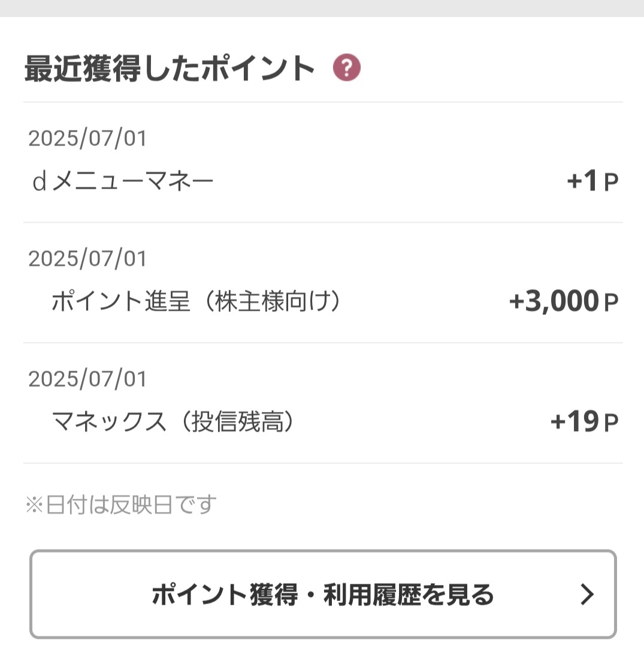Image resolution: width=644 pixels, height=655 pixels.
Task: Click divider line below マネックス row
Action: (x=323, y=463)
